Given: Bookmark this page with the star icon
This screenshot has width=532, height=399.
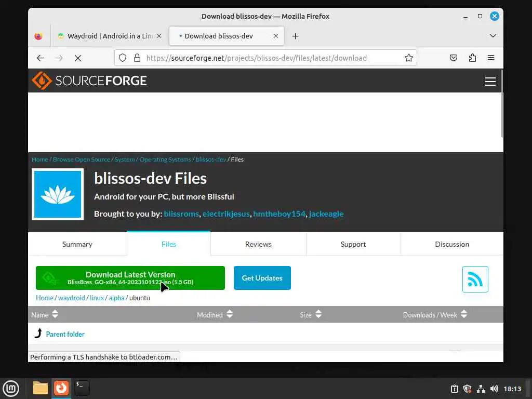Looking at the screenshot, I should click(408, 58).
